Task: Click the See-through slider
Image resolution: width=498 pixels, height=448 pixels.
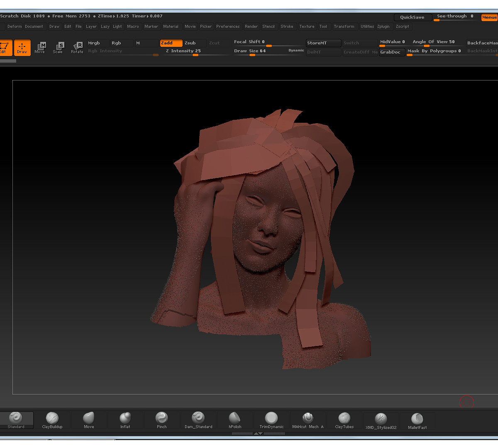Action: click(x=456, y=17)
